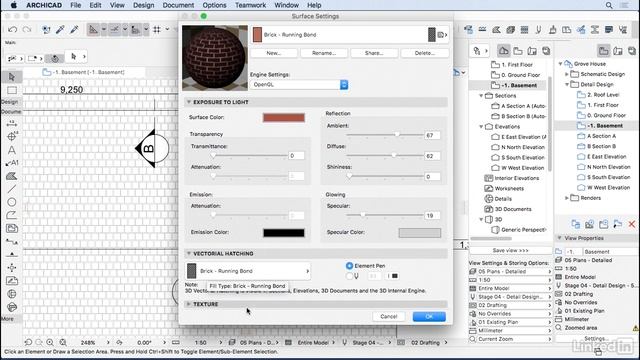
Task: Select the Polyline tool in toolbox
Action: tap(12, 215)
